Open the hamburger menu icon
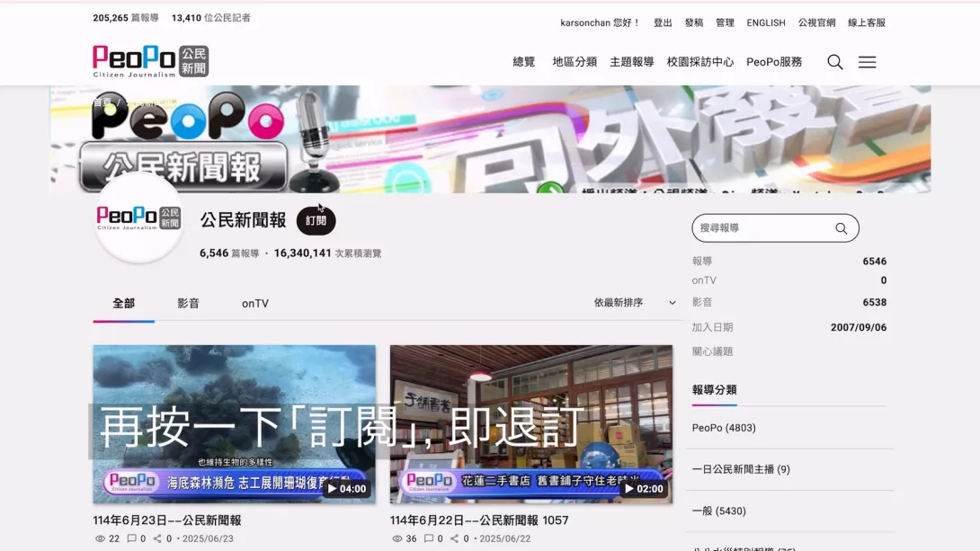 [867, 62]
